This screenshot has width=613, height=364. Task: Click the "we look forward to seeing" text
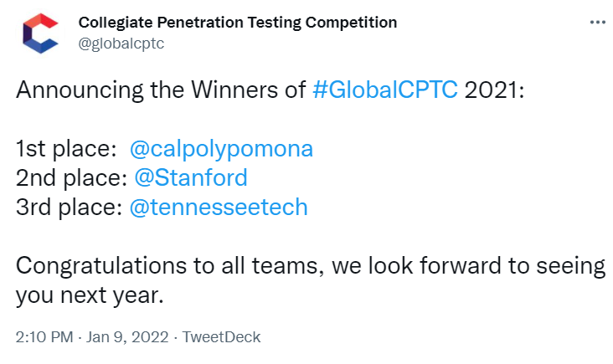pyautogui.click(x=469, y=266)
